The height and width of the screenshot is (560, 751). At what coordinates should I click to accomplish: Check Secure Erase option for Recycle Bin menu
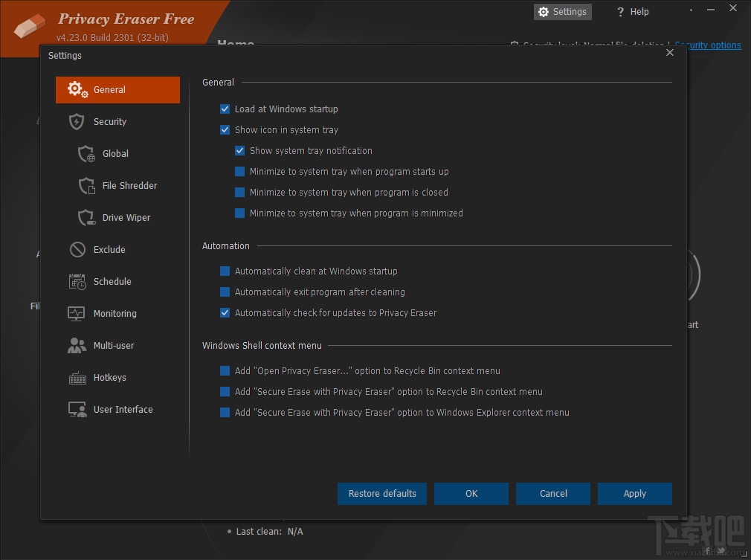pyautogui.click(x=225, y=392)
